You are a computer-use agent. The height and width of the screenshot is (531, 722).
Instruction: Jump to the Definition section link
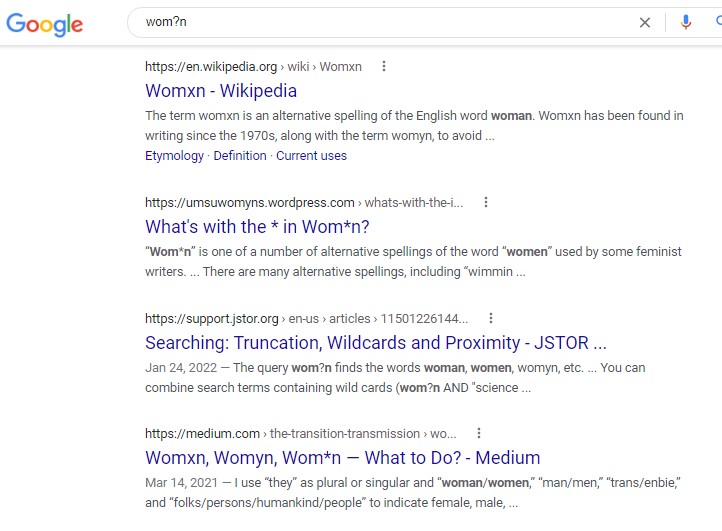(240, 156)
